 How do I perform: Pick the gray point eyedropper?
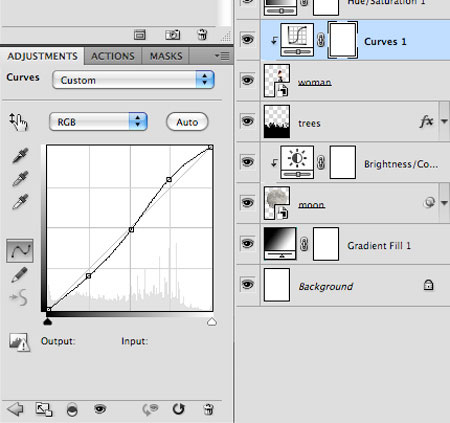coord(20,178)
